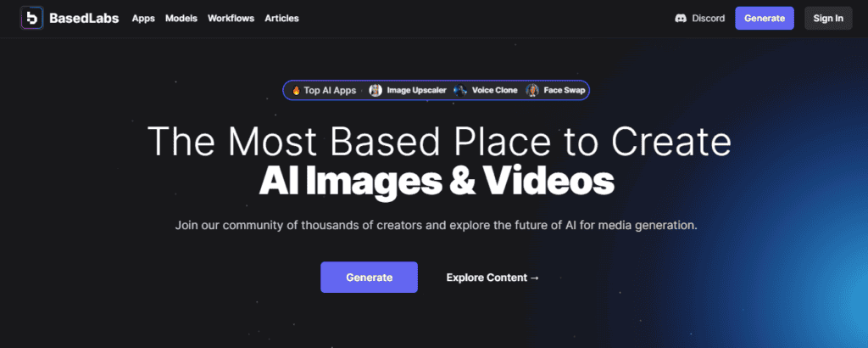The image size is (868, 348).
Task: Click the Voice Clone icon
Action: (459, 90)
